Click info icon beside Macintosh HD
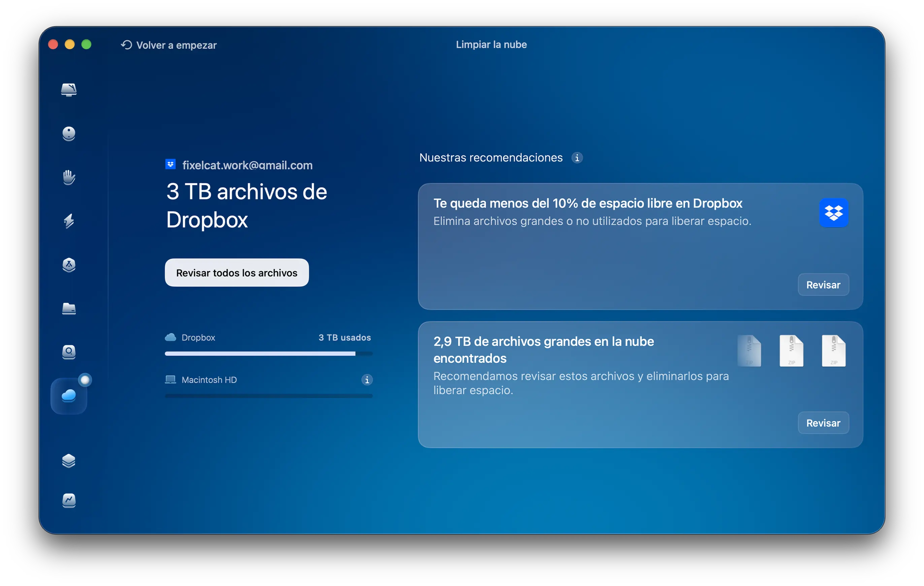Screen dimensions: 924x586 pos(367,380)
